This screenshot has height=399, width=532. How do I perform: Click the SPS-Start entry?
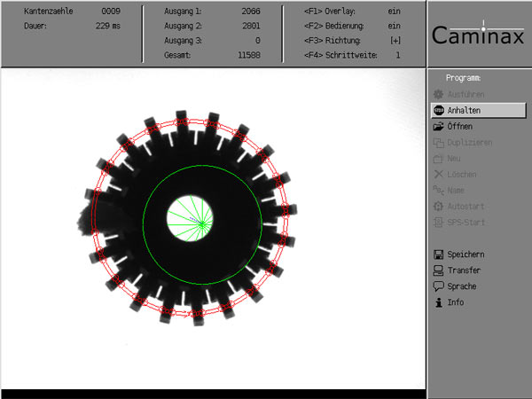(465, 223)
